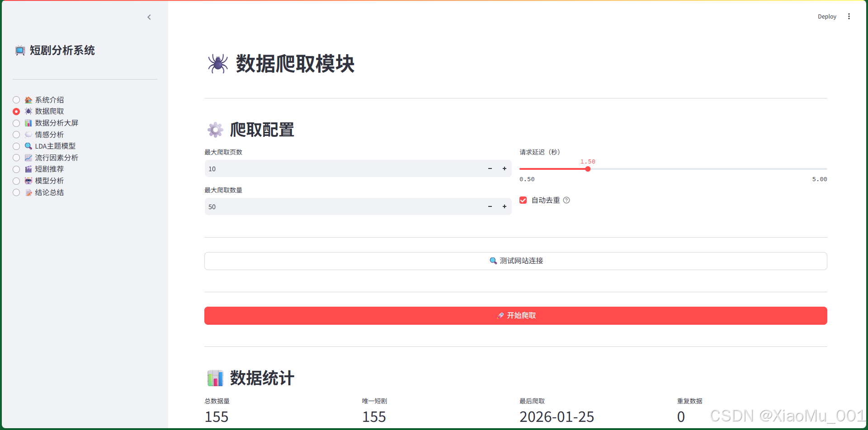
Task: Decrease 最大爬取数量 with the minus button
Action: pyautogui.click(x=490, y=206)
